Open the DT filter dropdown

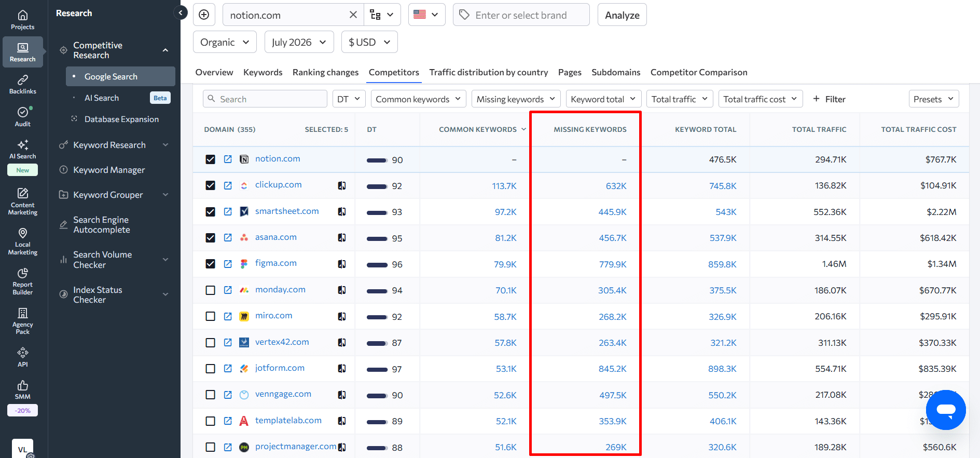349,99
